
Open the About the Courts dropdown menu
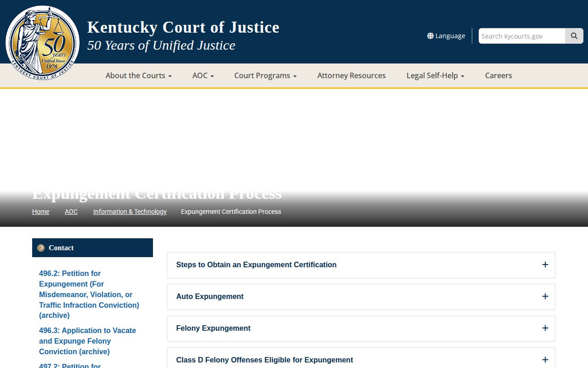pyautogui.click(x=139, y=75)
